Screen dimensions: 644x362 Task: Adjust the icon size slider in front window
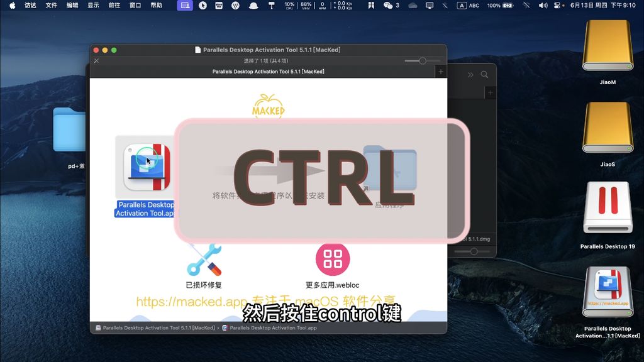click(422, 61)
